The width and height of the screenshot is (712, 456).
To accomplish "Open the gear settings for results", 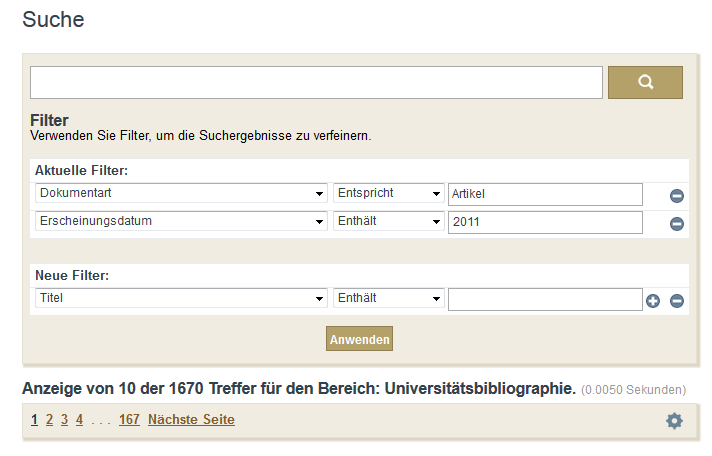I will [674, 421].
